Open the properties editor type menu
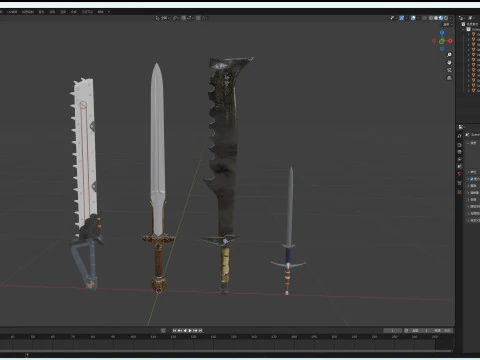This screenshot has height=360, width=480. click(461, 127)
